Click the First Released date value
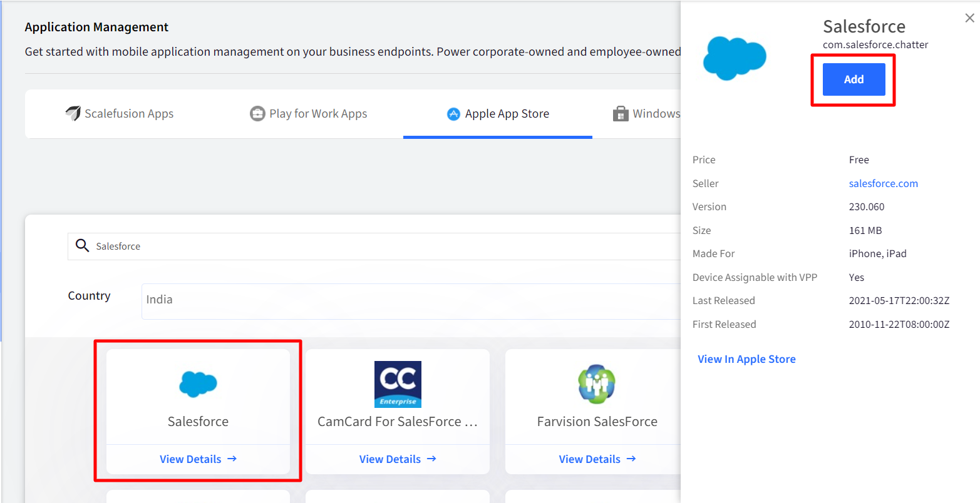The height and width of the screenshot is (503, 980). [x=899, y=324]
